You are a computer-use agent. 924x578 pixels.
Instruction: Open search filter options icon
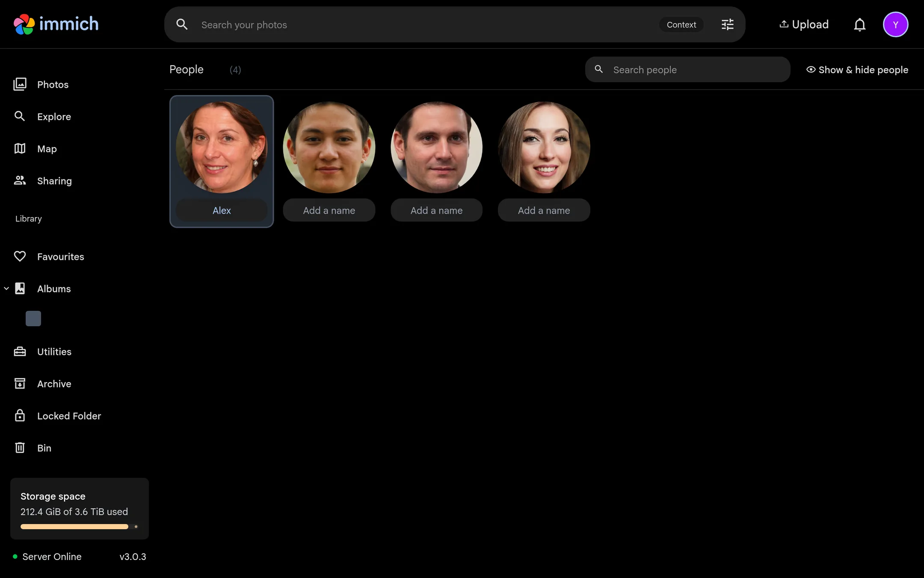(727, 24)
